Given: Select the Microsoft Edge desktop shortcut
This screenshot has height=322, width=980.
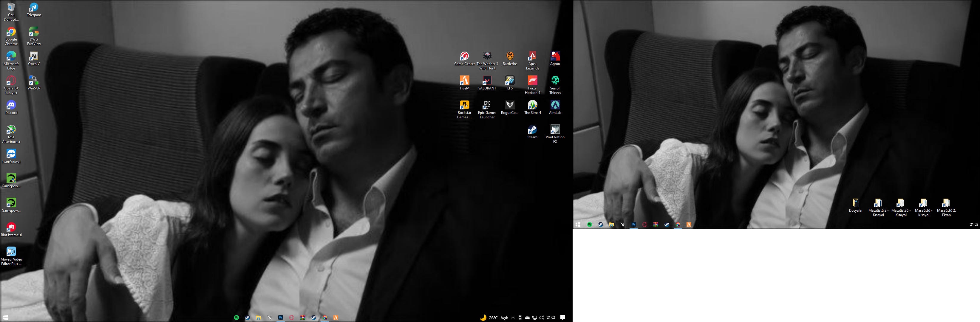Looking at the screenshot, I should click(11, 61).
